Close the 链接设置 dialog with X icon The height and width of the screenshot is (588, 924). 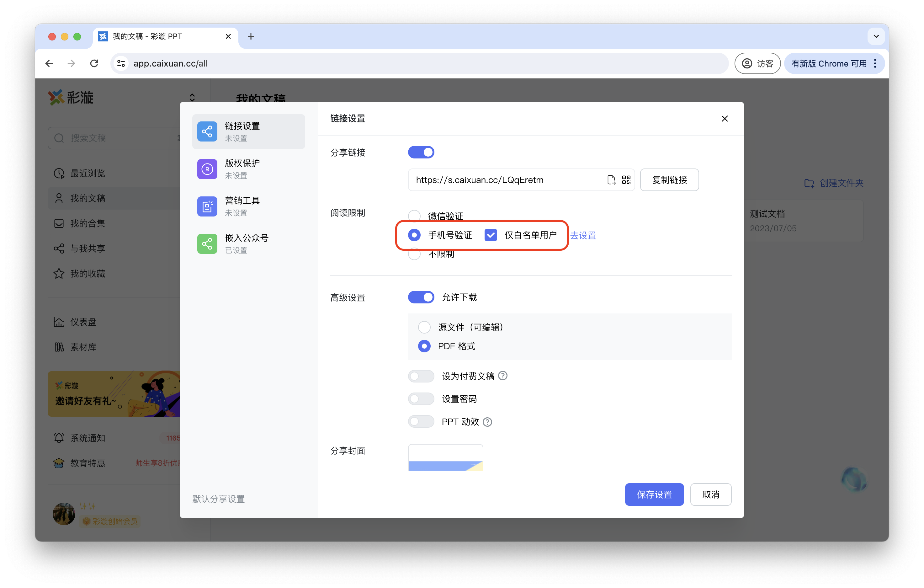(725, 119)
